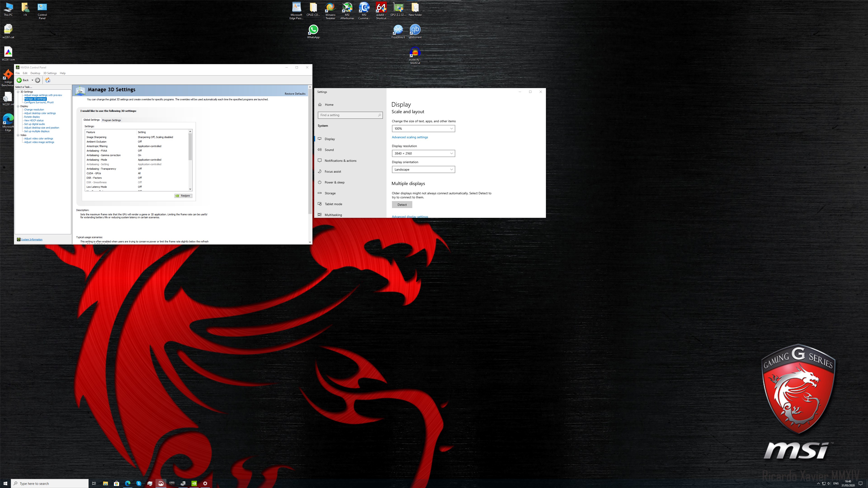This screenshot has height=488, width=868.
Task: Click the Windows taskbar search box
Action: [x=50, y=483]
